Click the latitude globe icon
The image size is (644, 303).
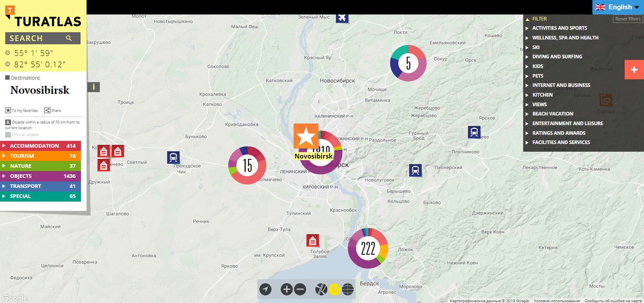click(8, 53)
